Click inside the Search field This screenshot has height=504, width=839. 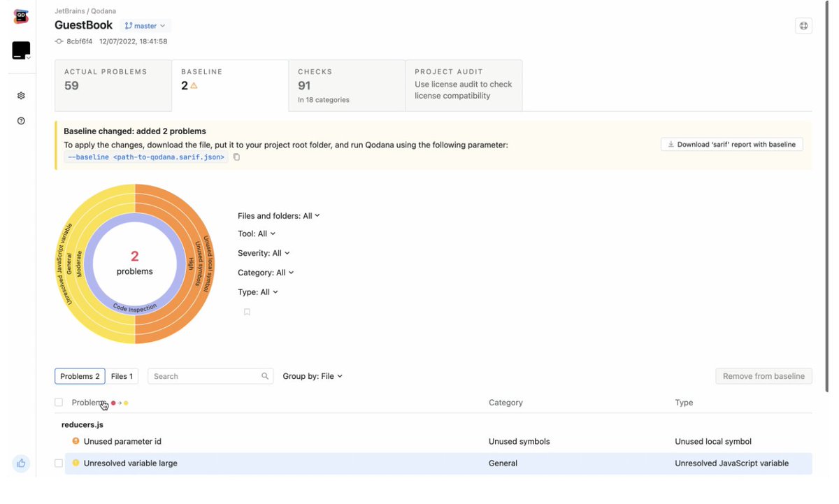coord(203,375)
